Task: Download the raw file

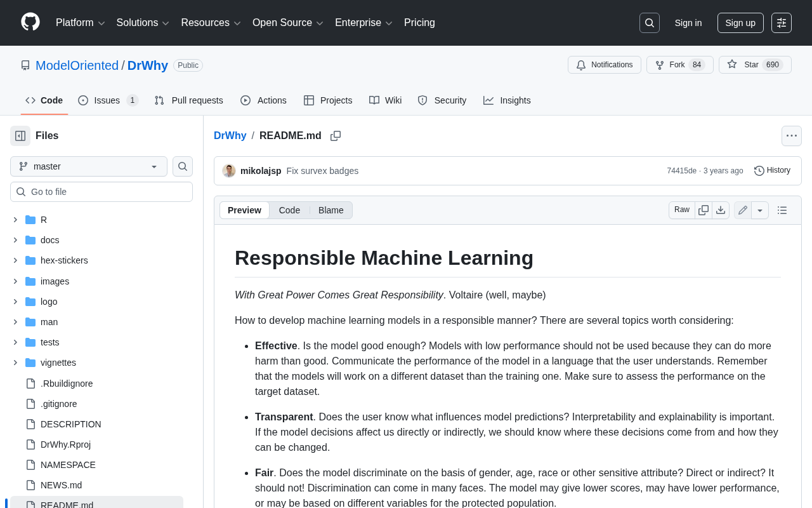Action: coord(721,210)
